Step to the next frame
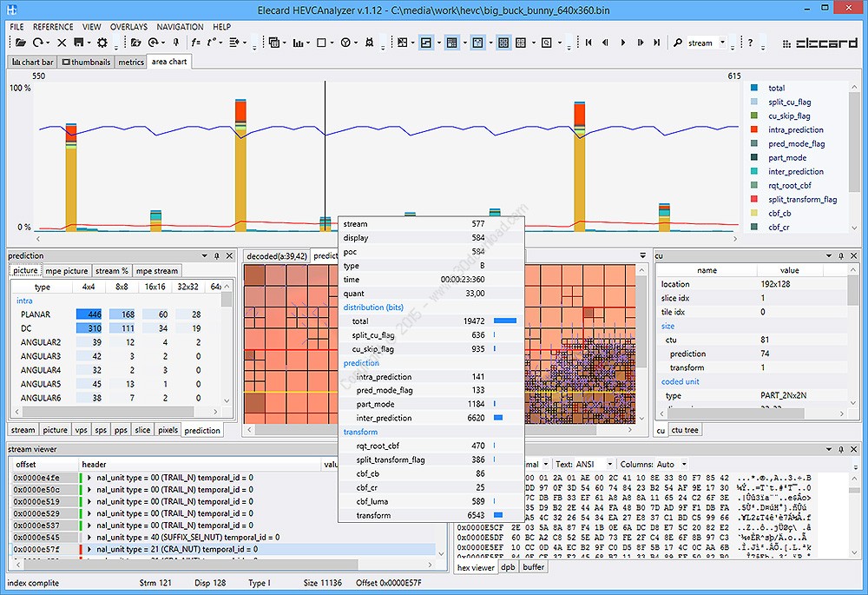The width and height of the screenshot is (868, 595). [640, 43]
